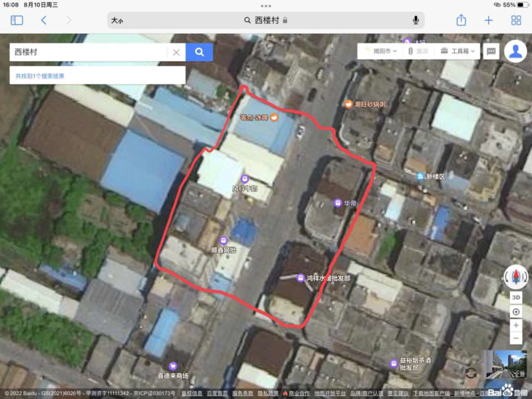Viewport: 532px width, 399px height.
Task: Open the Safari share menu
Action: pyautogui.click(x=461, y=21)
